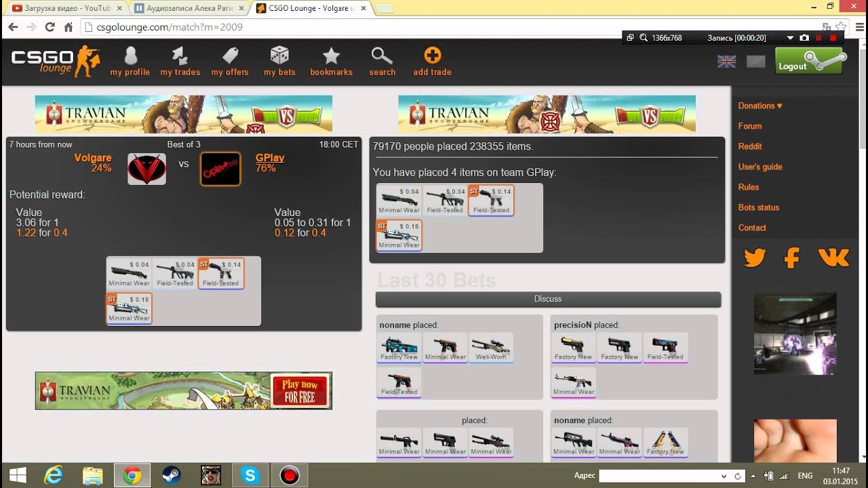Screen dimensions: 868x488
Task: Go back with the browser back arrow
Action: pos(13,27)
